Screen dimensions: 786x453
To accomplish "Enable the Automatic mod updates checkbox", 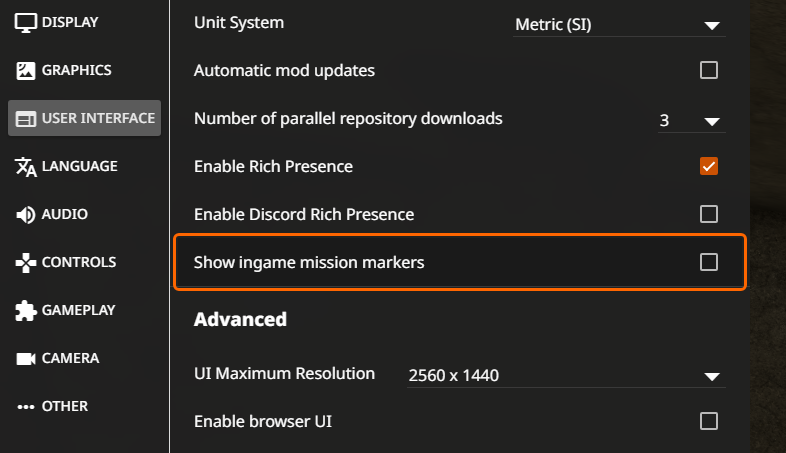I will [709, 70].
